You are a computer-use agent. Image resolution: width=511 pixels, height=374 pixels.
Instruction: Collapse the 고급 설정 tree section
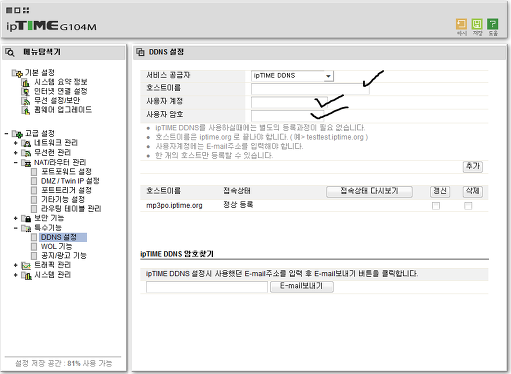6,134
